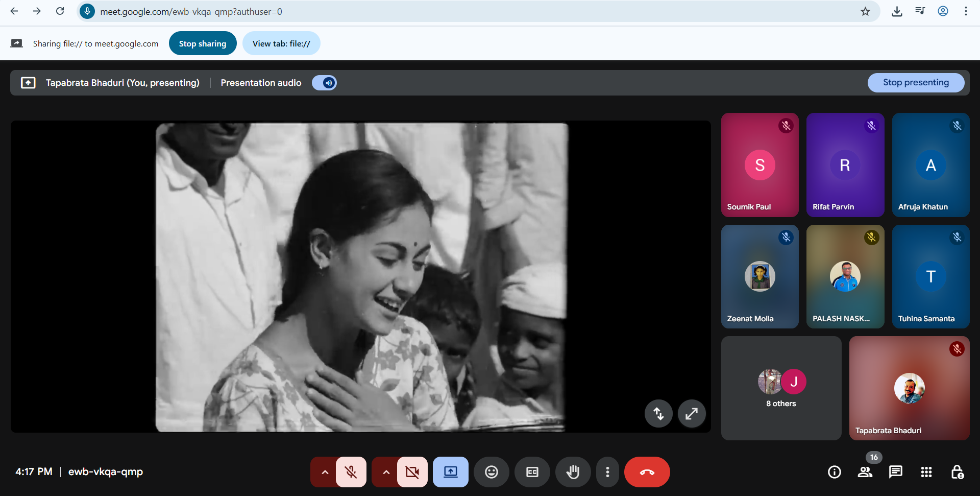Open media controls icon in toolbar
Screen dimensions: 980x496
[920, 11]
